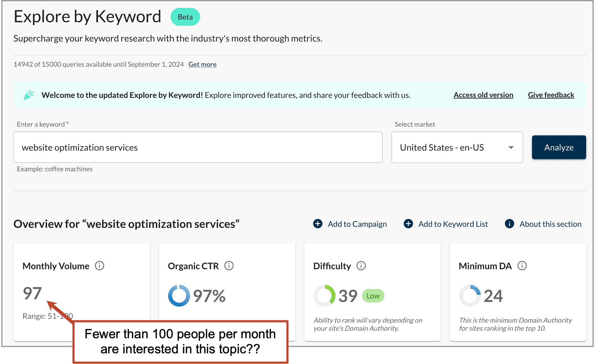Click the Minimum DA info icon

522,266
